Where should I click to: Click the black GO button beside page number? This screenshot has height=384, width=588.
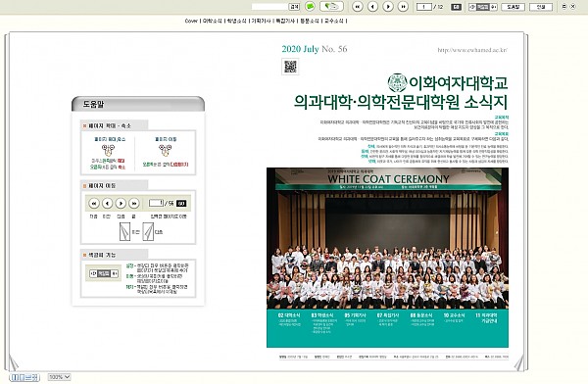pyautogui.click(x=456, y=7)
